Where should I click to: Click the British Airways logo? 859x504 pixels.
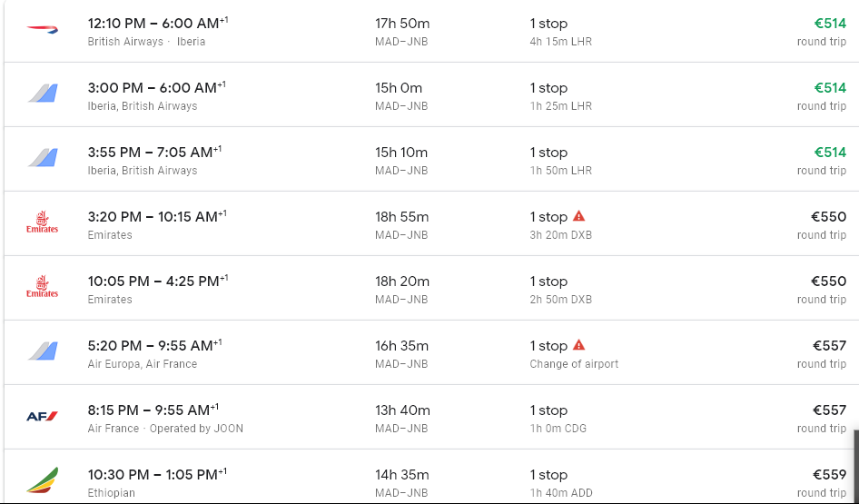tap(42, 30)
